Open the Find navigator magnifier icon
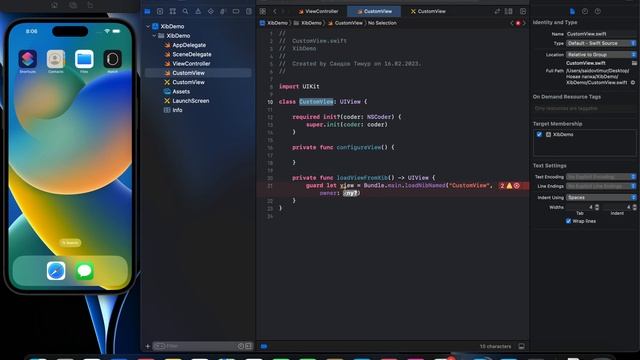 [x=185, y=11]
